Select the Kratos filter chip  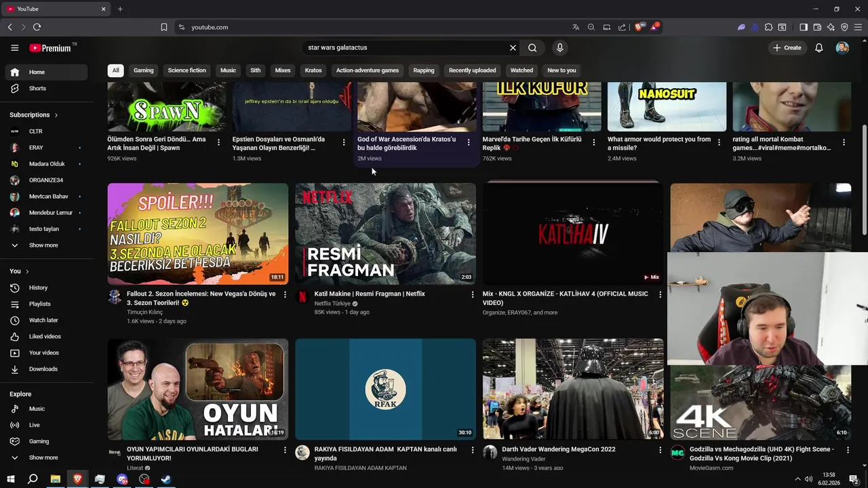coord(313,70)
